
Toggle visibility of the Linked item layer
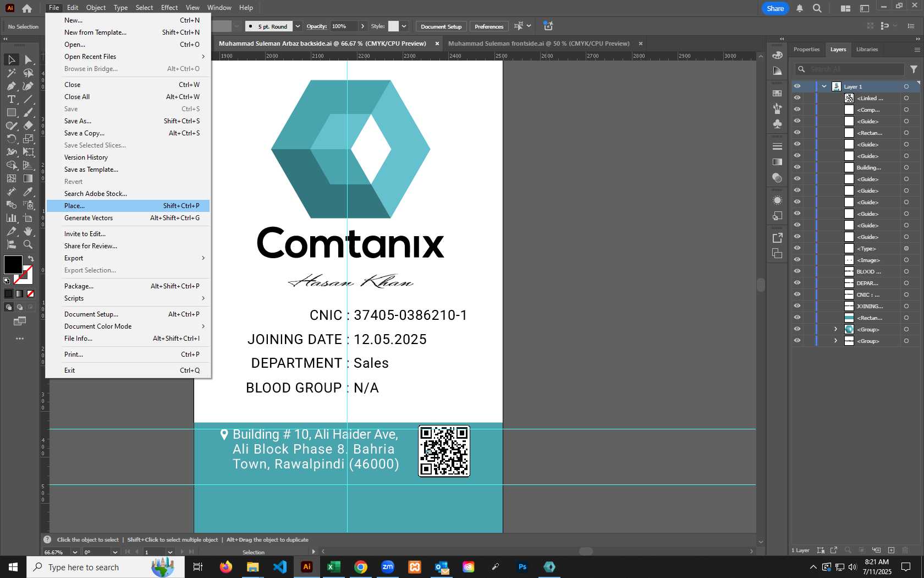tap(797, 98)
